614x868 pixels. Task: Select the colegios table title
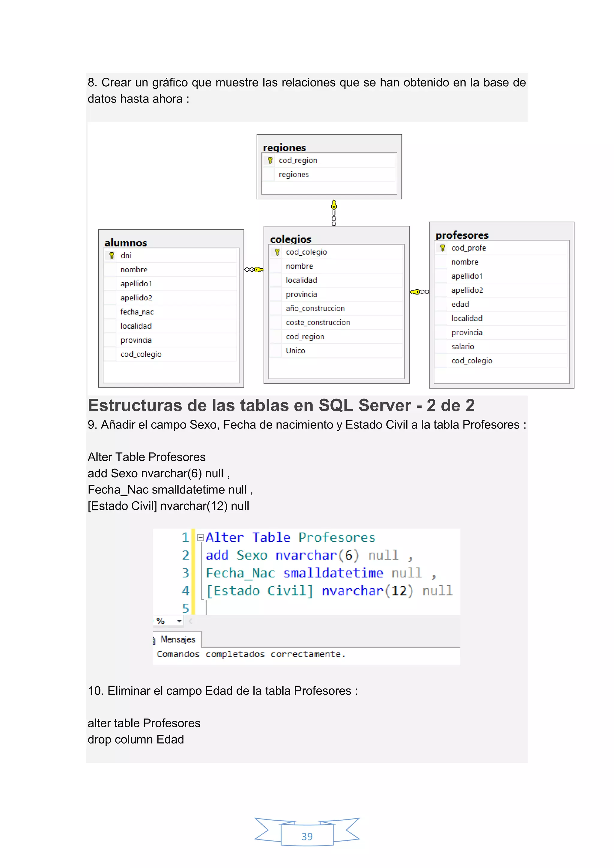tap(291, 239)
